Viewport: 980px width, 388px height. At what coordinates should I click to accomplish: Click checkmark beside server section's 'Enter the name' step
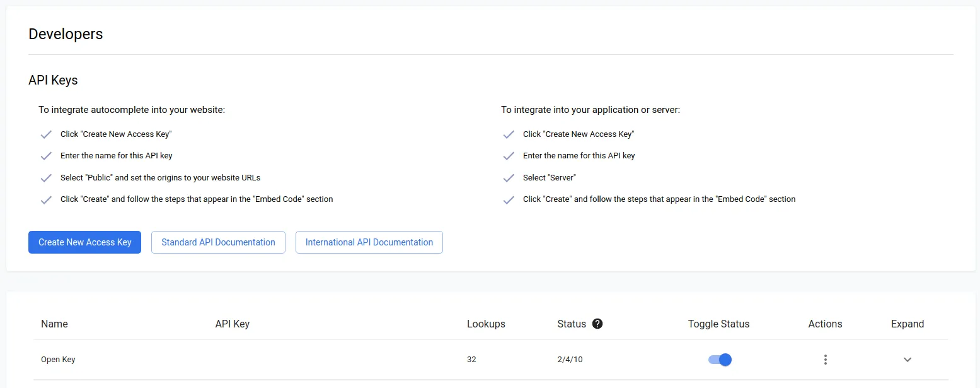[x=509, y=155]
